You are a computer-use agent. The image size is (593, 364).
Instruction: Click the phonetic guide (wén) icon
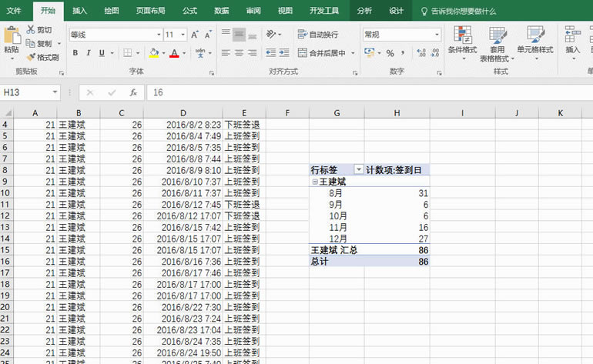pyautogui.click(x=200, y=53)
